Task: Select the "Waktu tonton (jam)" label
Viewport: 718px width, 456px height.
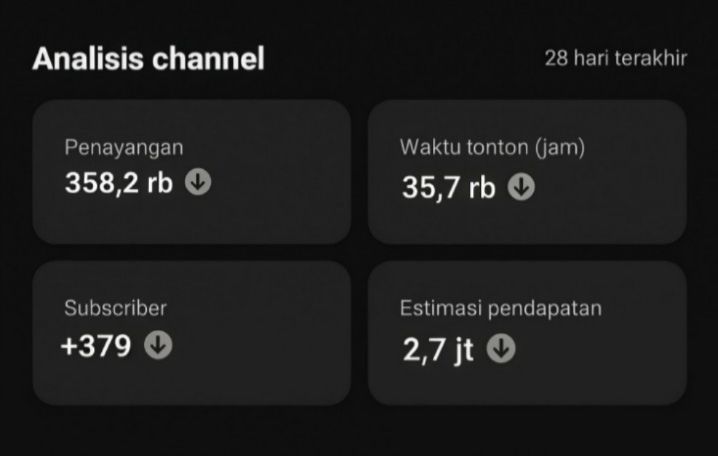Action: click(x=492, y=147)
